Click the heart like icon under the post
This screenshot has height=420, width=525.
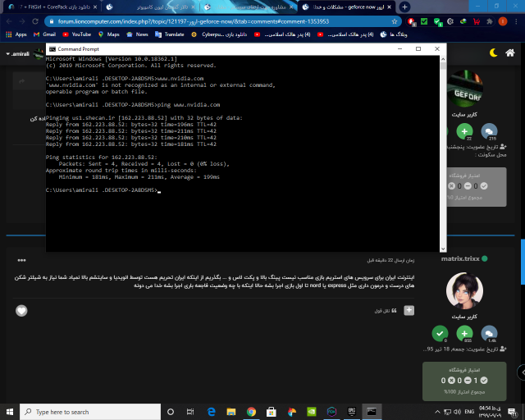21,310
